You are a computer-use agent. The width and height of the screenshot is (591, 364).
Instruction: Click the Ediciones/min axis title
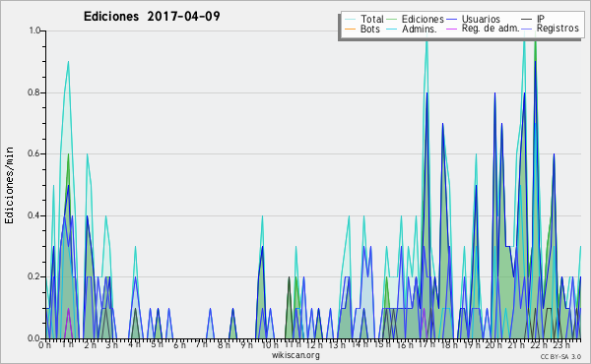pos(9,185)
